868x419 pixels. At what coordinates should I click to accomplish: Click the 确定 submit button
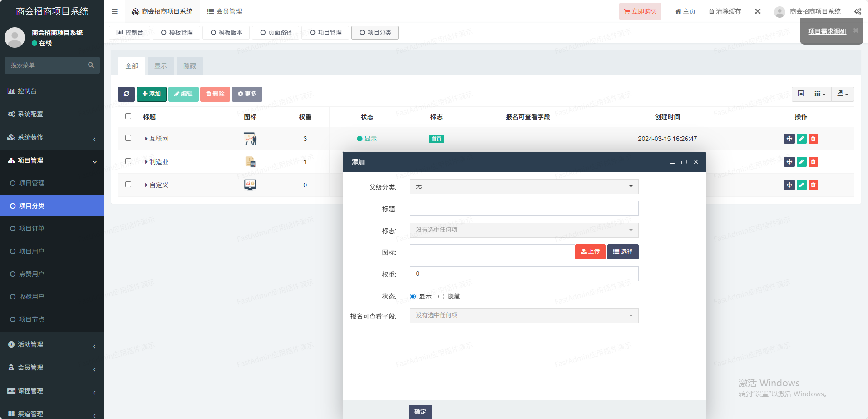pyautogui.click(x=420, y=412)
